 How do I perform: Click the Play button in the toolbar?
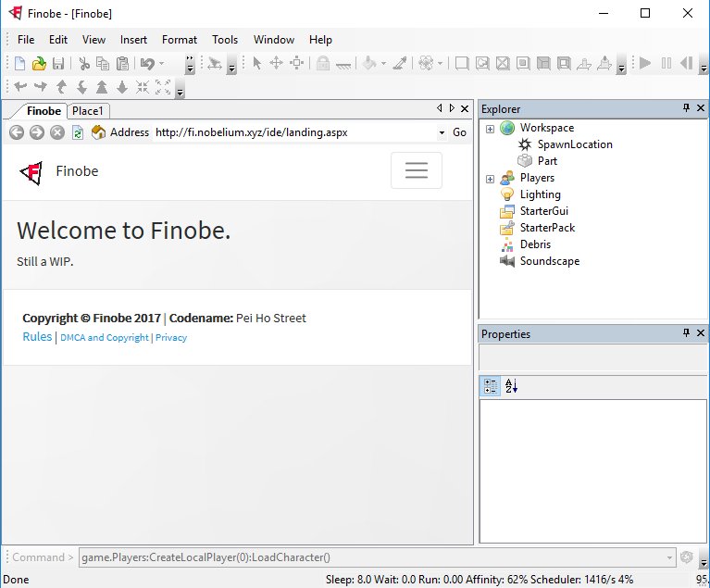pyautogui.click(x=645, y=63)
